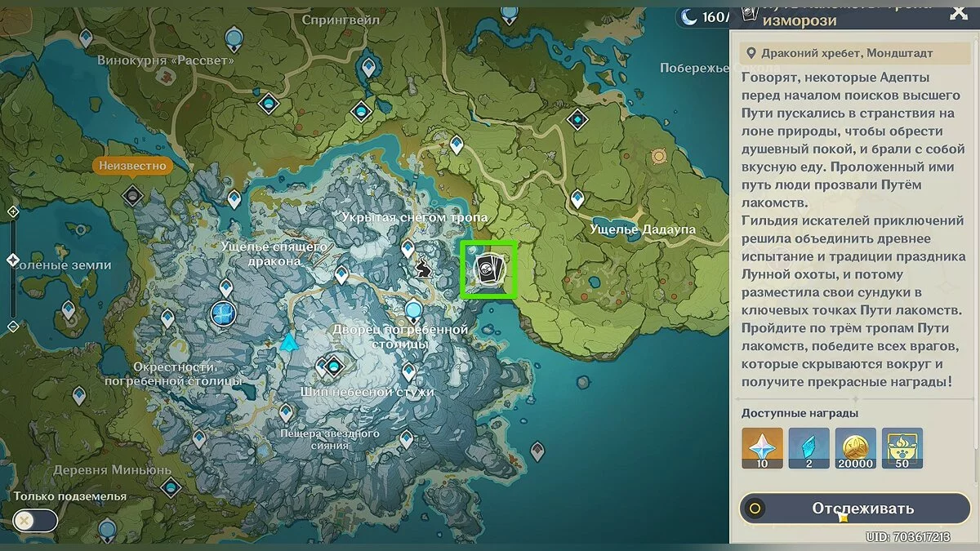Image resolution: width=980 pixels, height=551 pixels.
Task: Click the Дворец погребенной столицы map label
Action: 400,336
